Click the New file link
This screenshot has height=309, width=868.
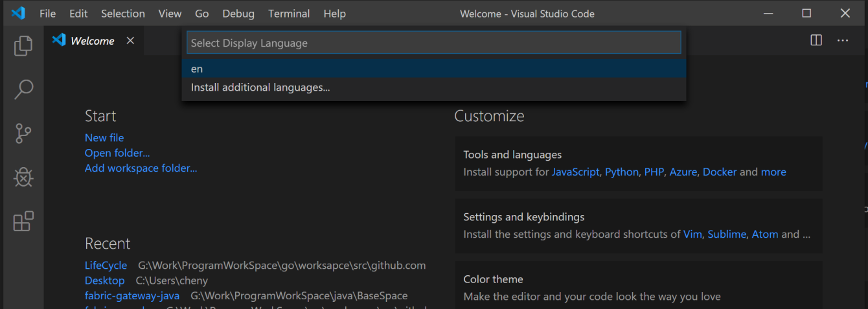104,138
